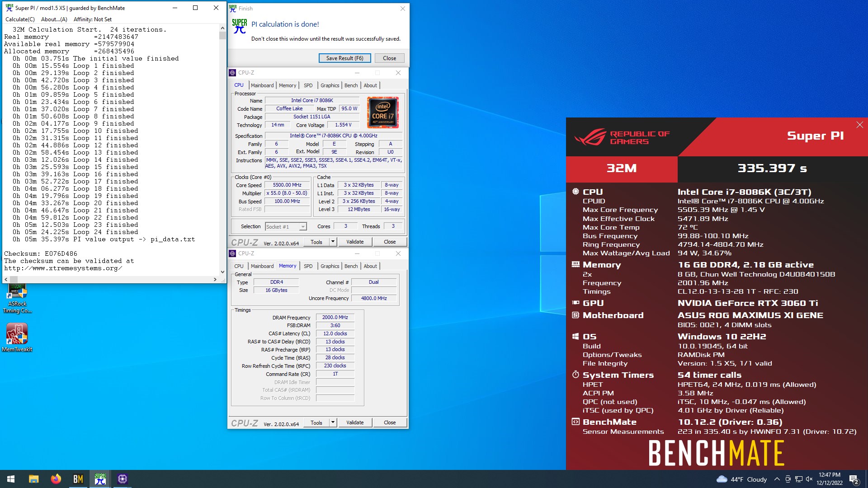Open About menu in Super PI
Viewport: 868px width, 488px height.
[x=54, y=19]
